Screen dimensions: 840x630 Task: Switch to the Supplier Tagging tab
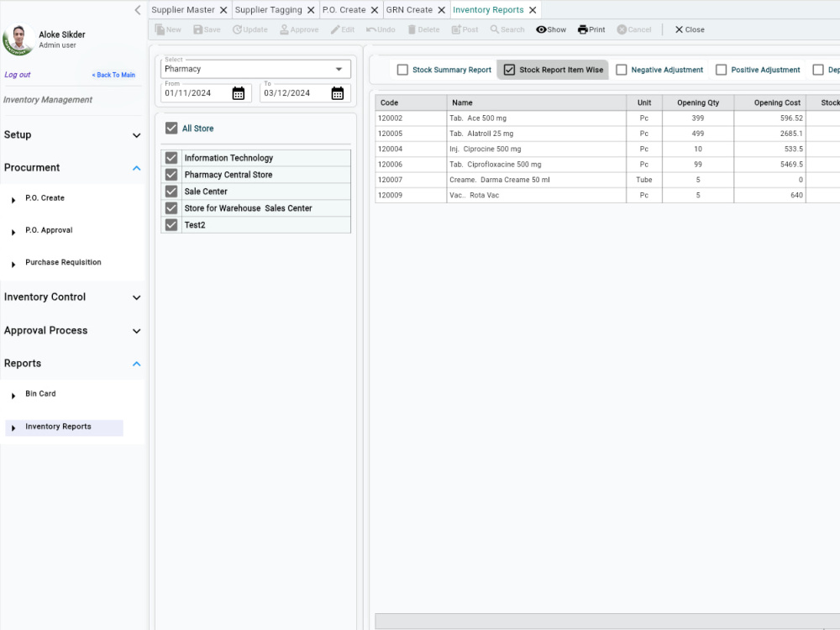[269, 10]
